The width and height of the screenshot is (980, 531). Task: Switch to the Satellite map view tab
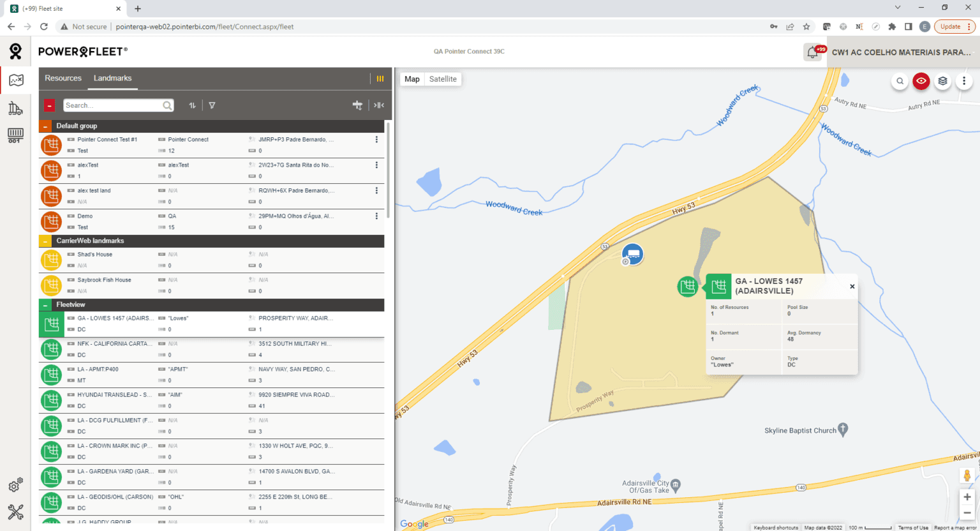click(x=443, y=79)
